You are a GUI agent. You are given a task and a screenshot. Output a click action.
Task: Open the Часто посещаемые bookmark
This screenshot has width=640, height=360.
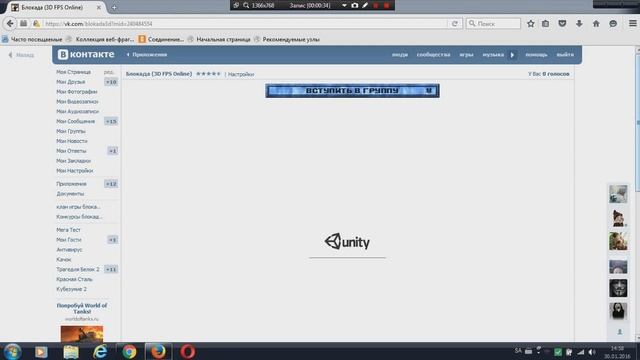point(32,40)
